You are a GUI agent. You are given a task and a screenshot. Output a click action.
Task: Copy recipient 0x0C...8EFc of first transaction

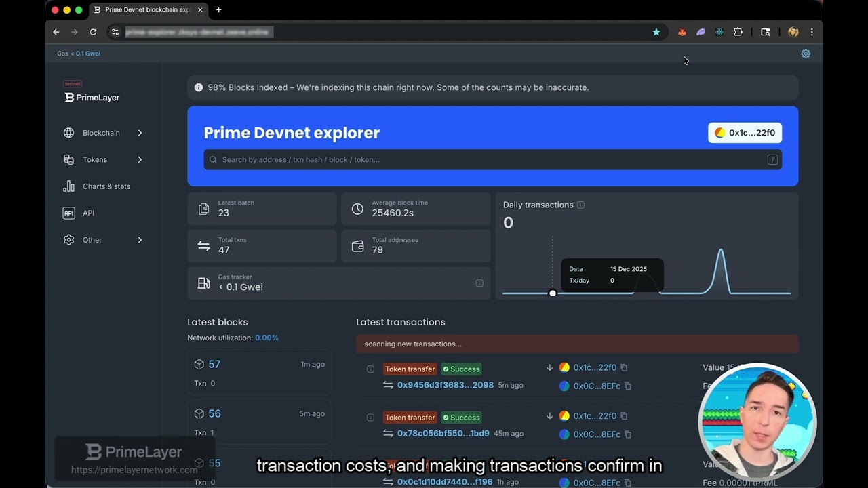628,386
